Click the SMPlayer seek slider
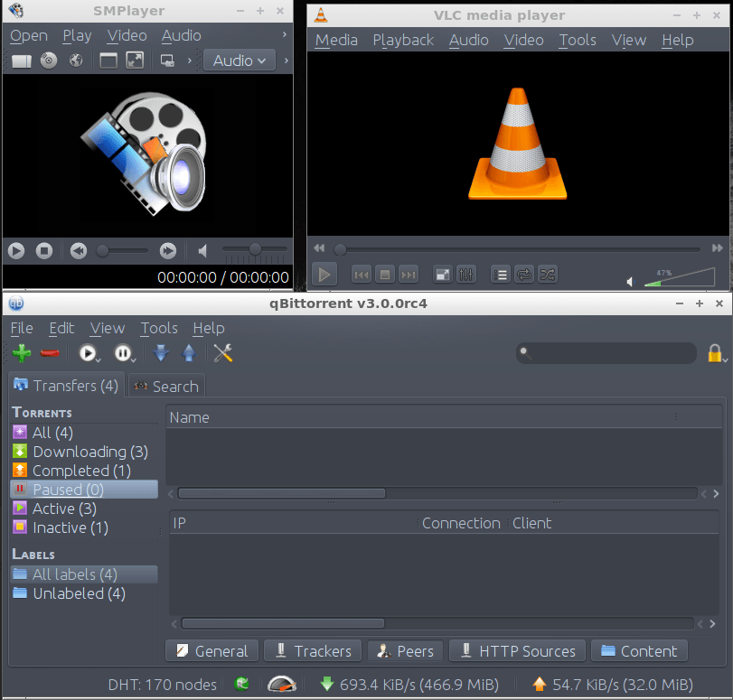Image resolution: width=733 pixels, height=700 pixels. [x=123, y=251]
